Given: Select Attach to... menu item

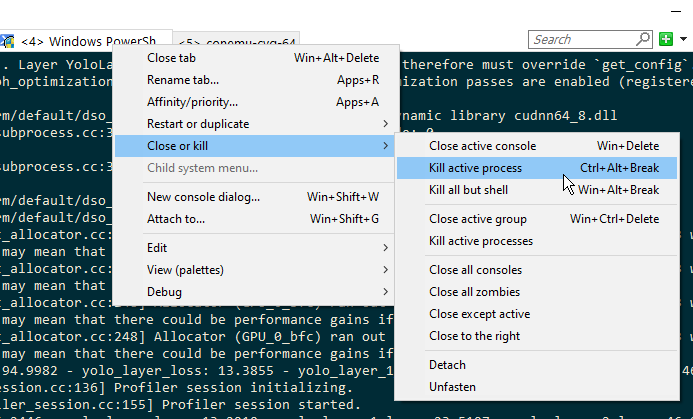Looking at the screenshot, I should tap(175, 218).
